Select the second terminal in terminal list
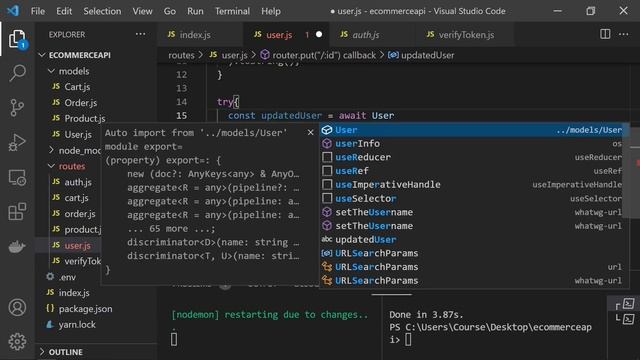 (629, 319)
